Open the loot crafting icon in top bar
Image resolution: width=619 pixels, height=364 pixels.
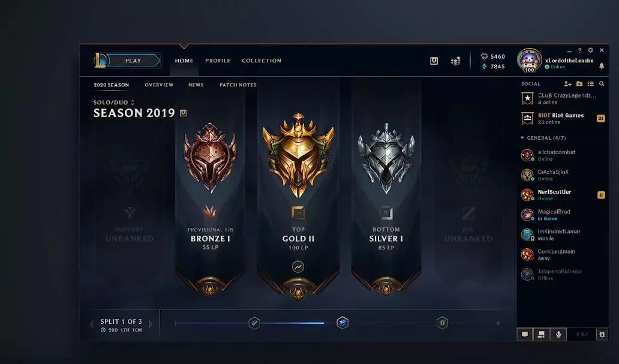click(434, 61)
